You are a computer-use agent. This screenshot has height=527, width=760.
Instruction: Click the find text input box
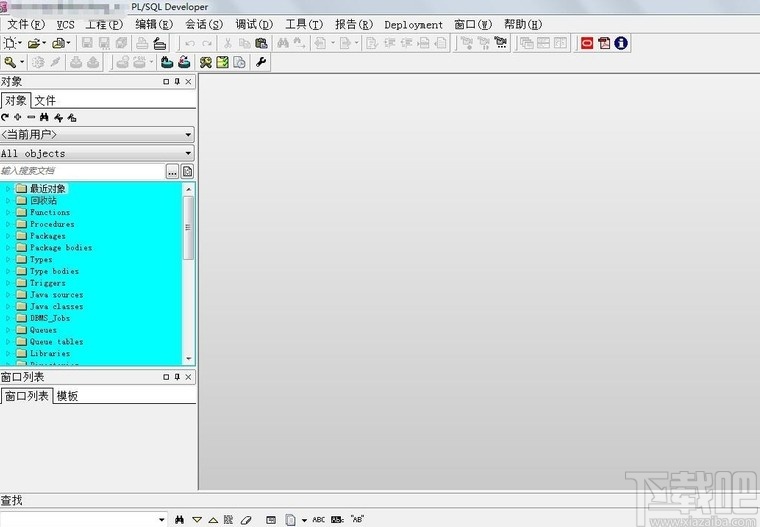point(79,520)
